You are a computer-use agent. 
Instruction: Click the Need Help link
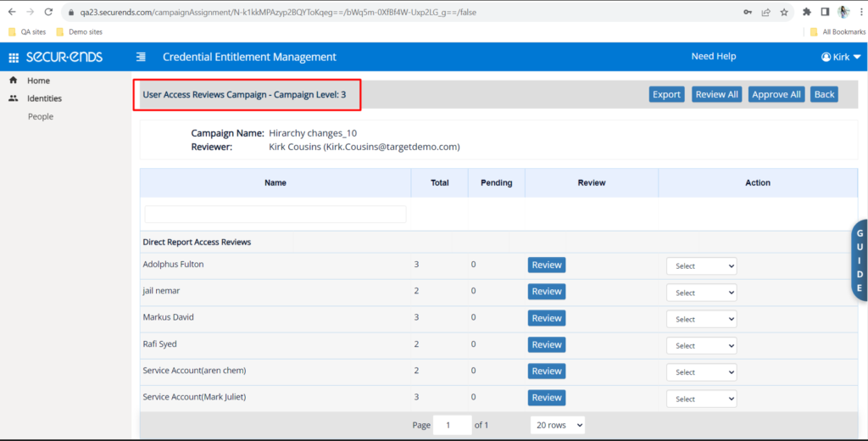(x=714, y=56)
